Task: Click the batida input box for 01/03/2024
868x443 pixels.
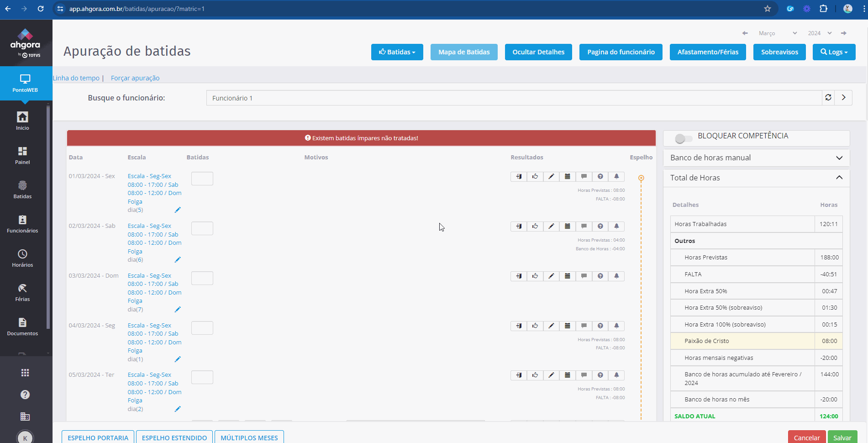Action: pyautogui.click(x=202, y=179)
